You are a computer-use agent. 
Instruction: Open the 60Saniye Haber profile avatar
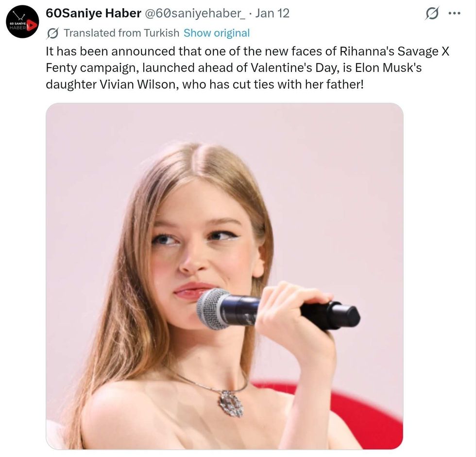point(22,22)
